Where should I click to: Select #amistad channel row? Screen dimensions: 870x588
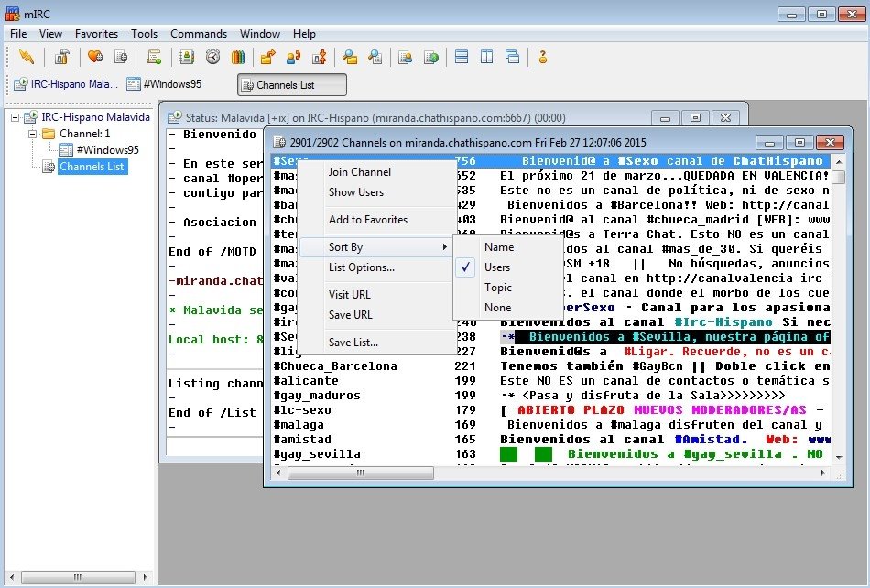click(x=550, y=440)
